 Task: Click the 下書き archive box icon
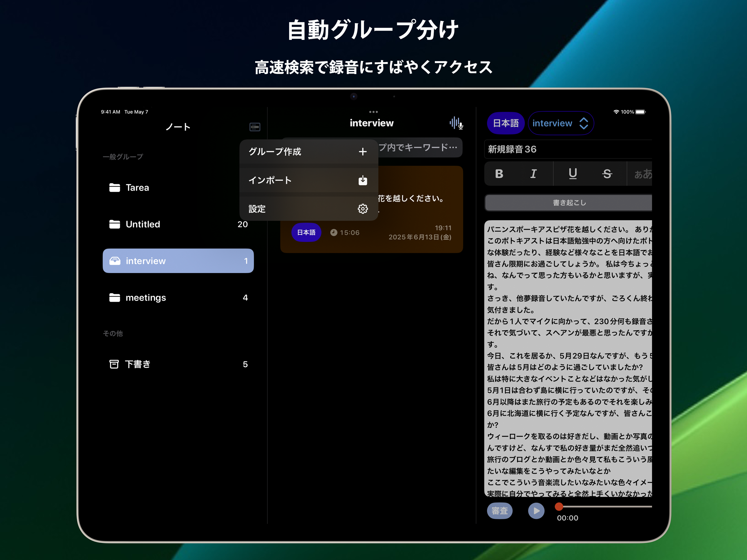114,364
